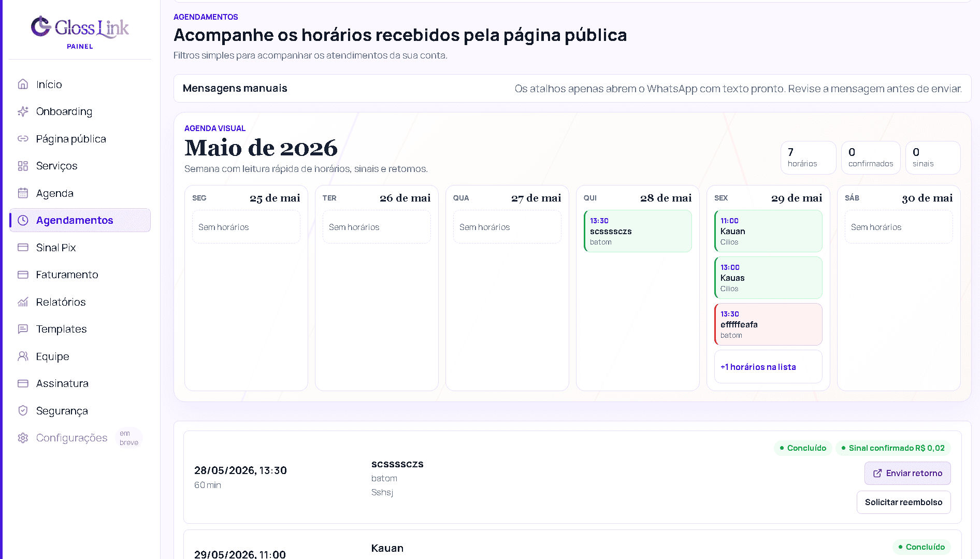Open Templates section
This screenshot has width=980, height=559.
[x=80, y=329]
